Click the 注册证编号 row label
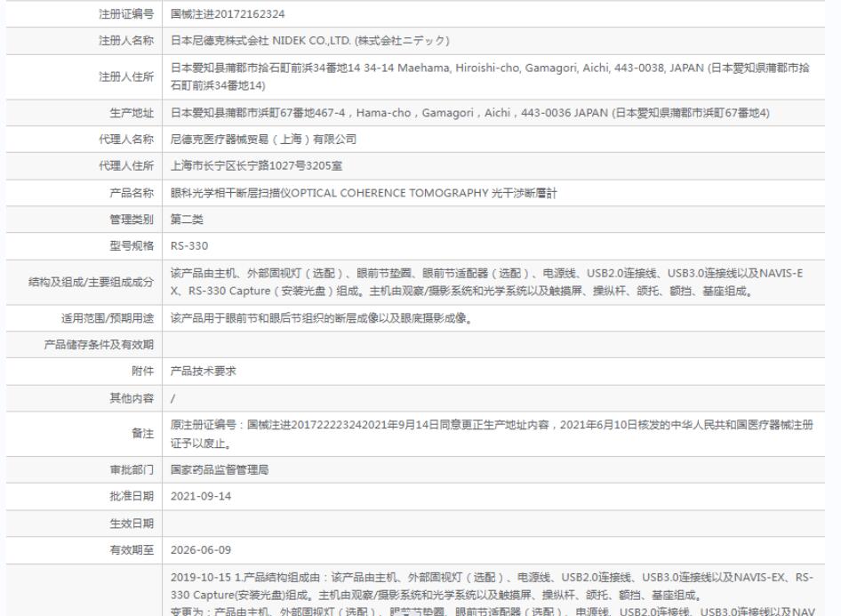Viewport: 841px width, 616px height. click(x=126, y=14)
